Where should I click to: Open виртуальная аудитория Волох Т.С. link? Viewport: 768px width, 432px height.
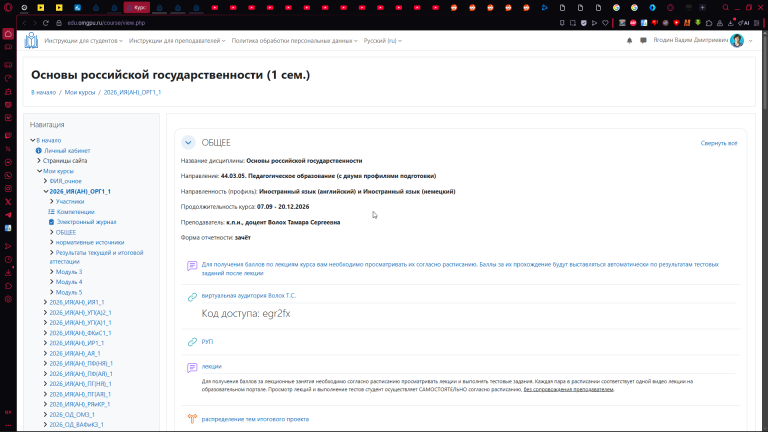248,295
